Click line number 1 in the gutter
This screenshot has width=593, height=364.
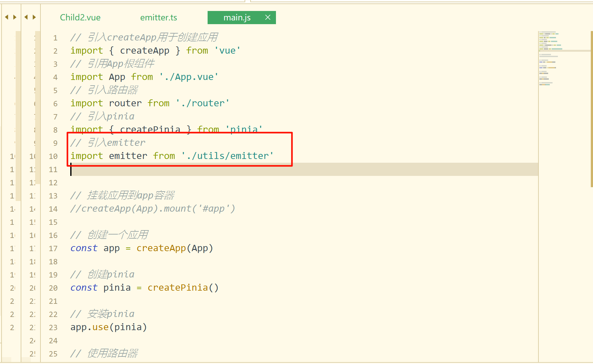55,38
